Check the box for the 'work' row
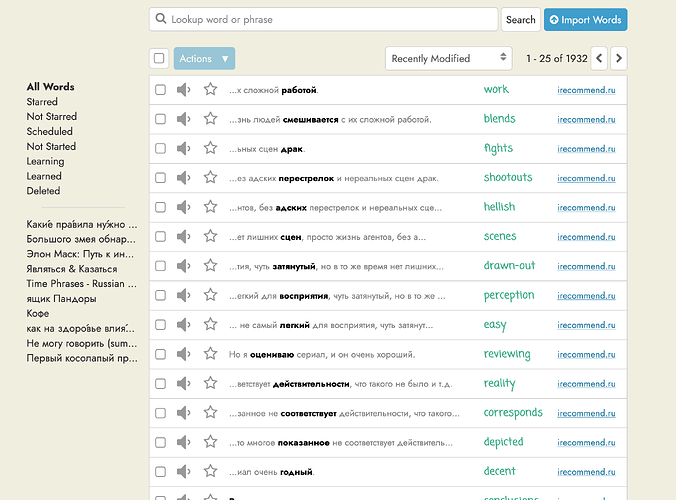 click(x=160, y=90)
